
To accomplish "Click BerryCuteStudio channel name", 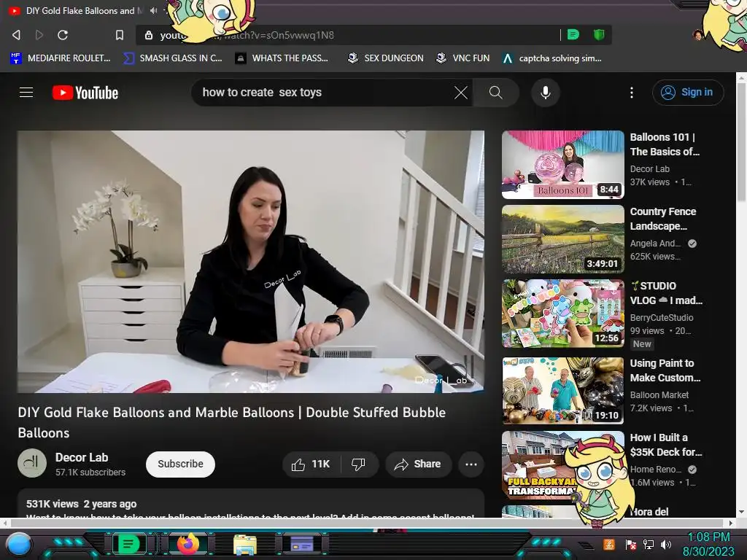I will 661,318.
